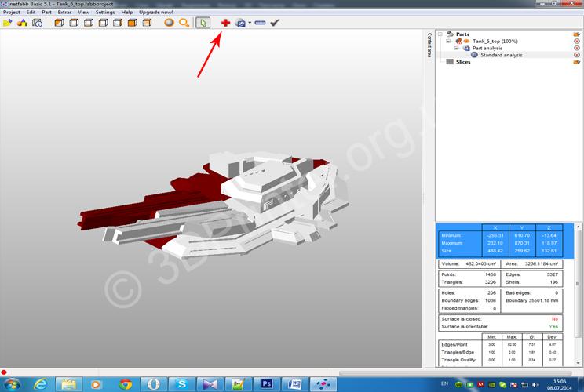
Task: Click the checkmark apply icon in toolbar
Action: pyautogui.click(x=275, y=24)
